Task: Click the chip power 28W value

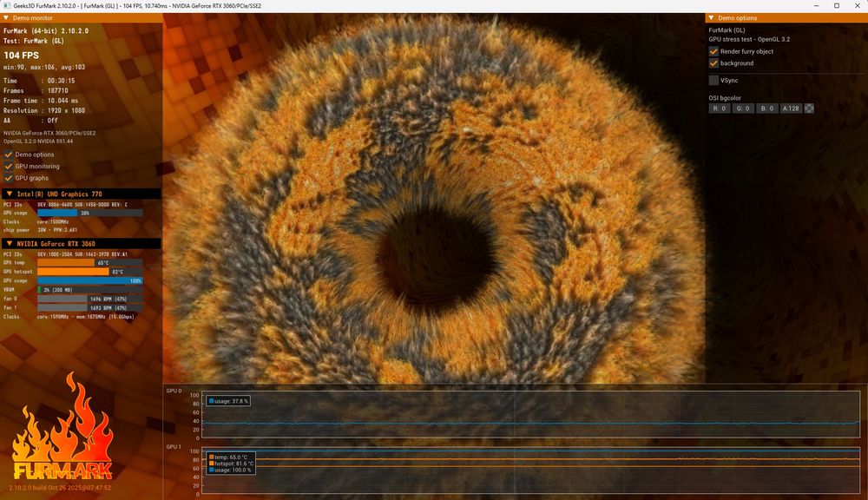Action: click(x=57, y=230)
